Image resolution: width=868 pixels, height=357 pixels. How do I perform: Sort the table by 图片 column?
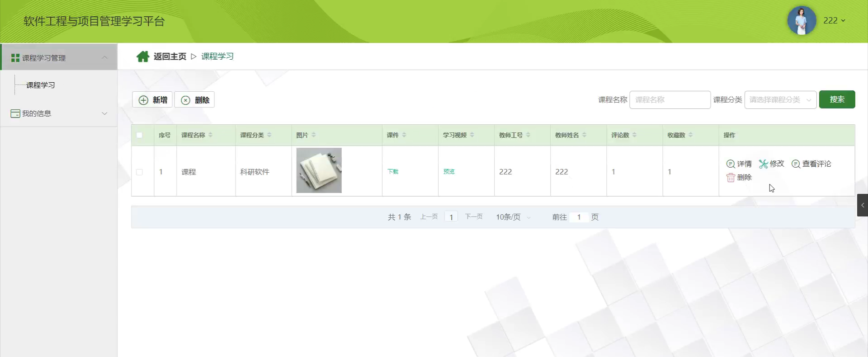coord(313,135)
